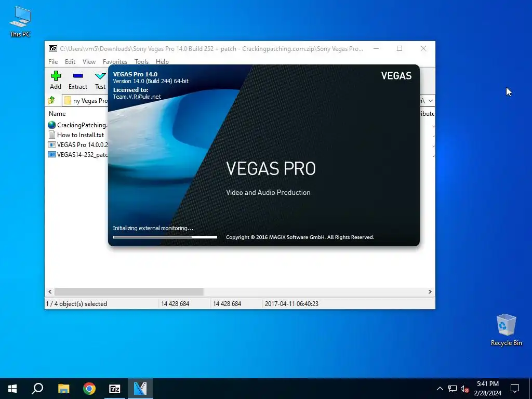
Task: Sort files by the Name column header
Action: coord(57,114)
